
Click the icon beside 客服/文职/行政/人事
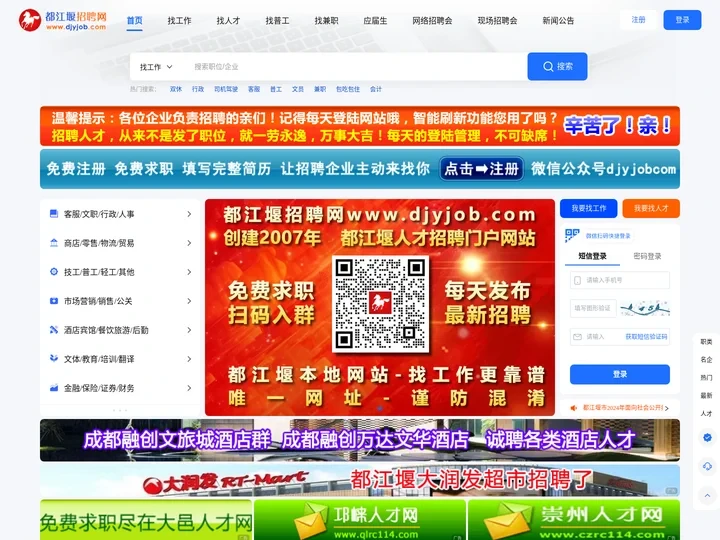pyautogui.click(x=54, y=214)
